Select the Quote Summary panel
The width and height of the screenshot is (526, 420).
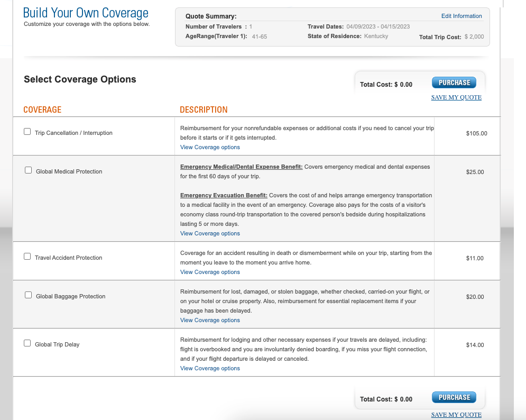tap(330, 26)
